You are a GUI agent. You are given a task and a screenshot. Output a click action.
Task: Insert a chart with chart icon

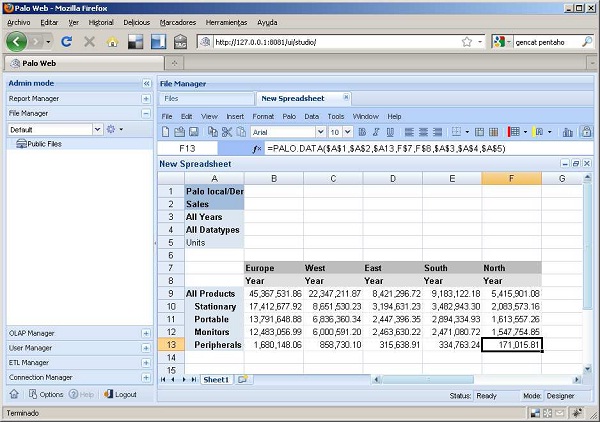[568, 132]
